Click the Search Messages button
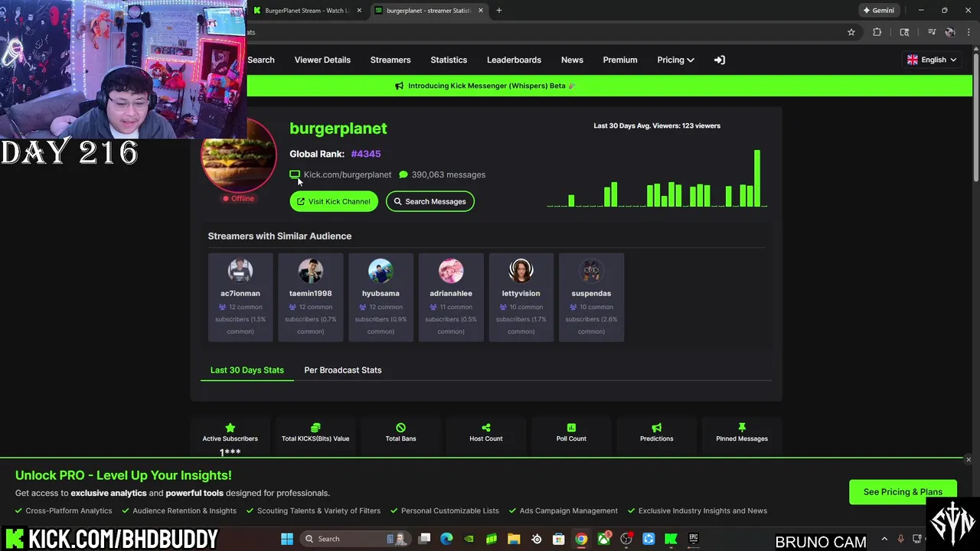The width and height of the screenshot is (980, 551). pos(430,201)
